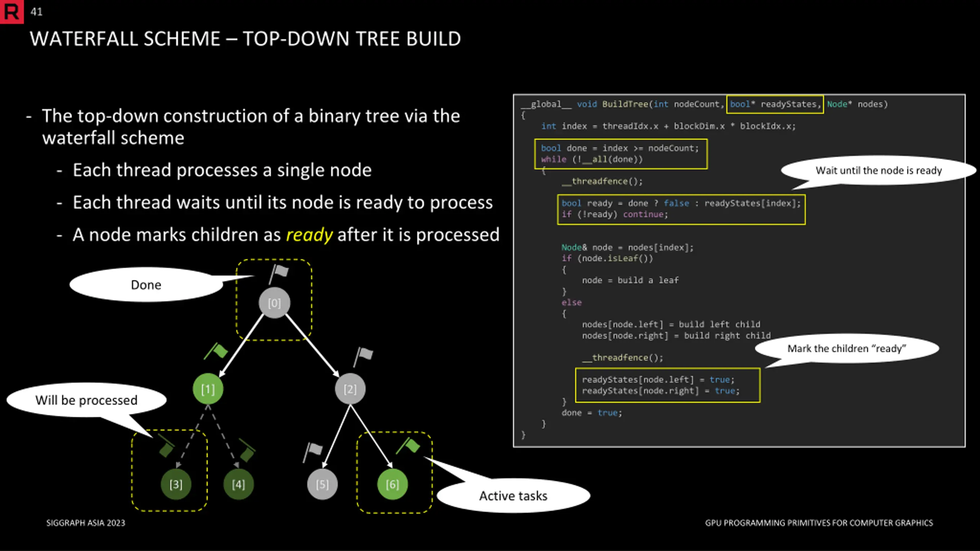
Task: Click the "Active tasks" callout
Action: pyautogui.click(x=513, y=496)
